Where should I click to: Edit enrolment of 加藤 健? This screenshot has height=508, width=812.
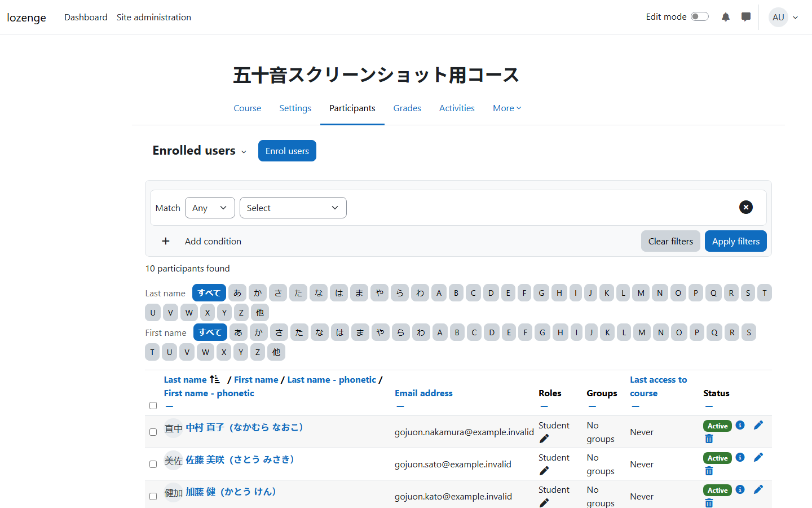click(x=758, y=489)
